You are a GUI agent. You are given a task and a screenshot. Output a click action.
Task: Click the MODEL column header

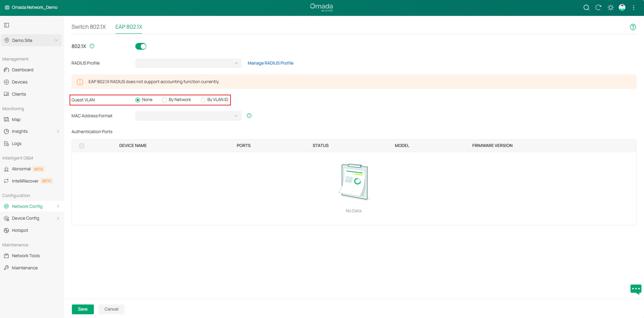tap(402, 145)
